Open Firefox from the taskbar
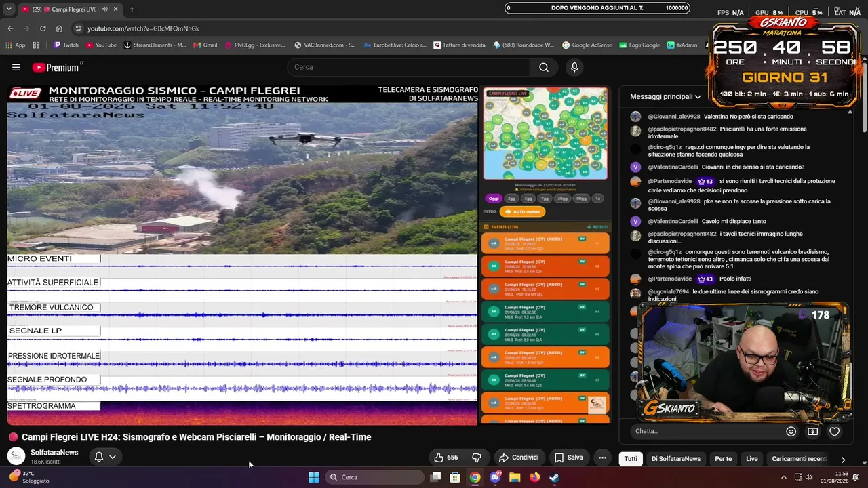The height and width of the screenshot is (488, 868). [x=534, y=477]
